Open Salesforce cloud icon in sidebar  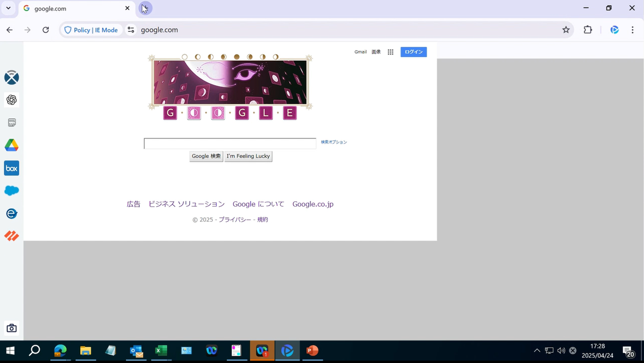coord(12,191)
